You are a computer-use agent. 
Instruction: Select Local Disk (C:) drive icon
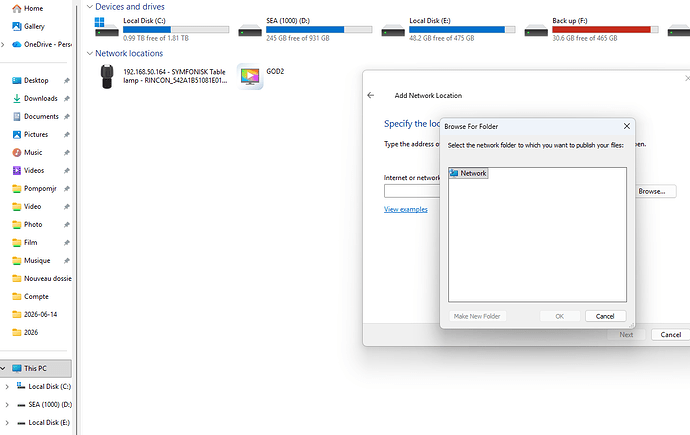106,27
